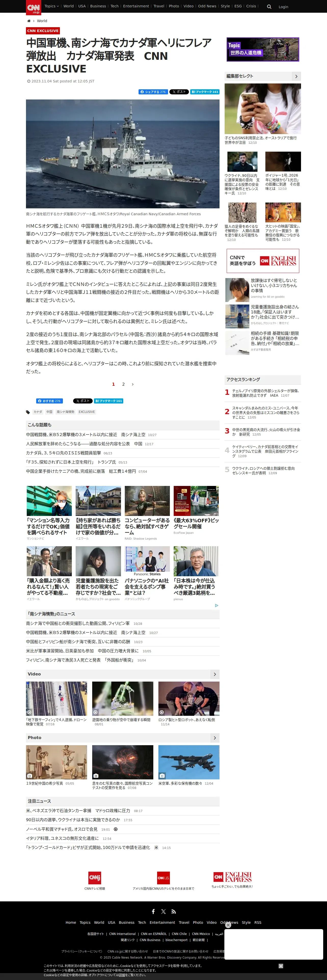Click the bottom Facebook おすすめ 276 button
Viewport: 327px width, 980px height.
(49, 401)
